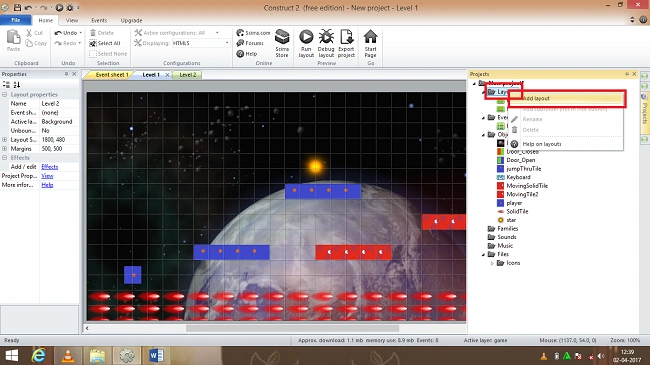
Task: Click Run layout play icon
Action: [x=306, y=37]
